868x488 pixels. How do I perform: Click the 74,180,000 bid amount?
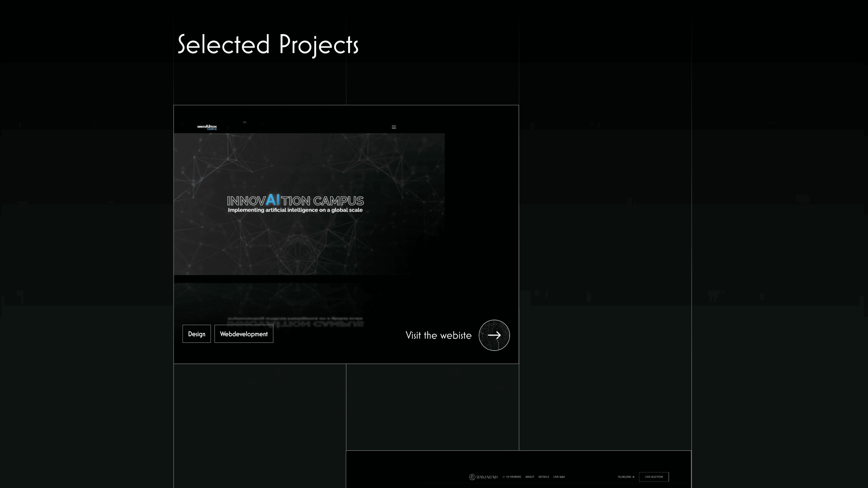pyautogui.click(x=624, y=477)
